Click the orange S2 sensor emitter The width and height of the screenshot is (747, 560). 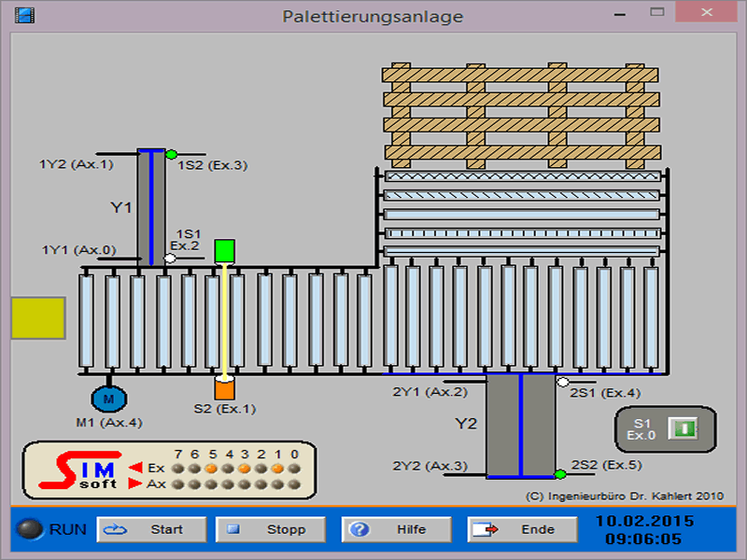tap(224, 387)
